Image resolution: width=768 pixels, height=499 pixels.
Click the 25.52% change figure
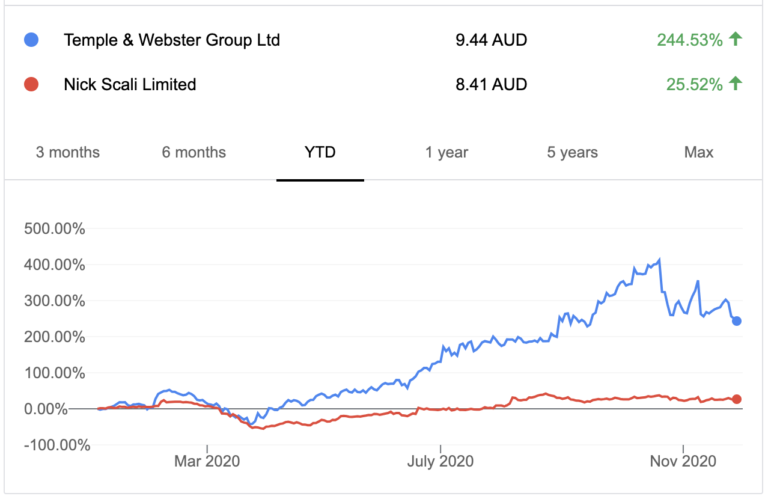click(x=693, y=85)
